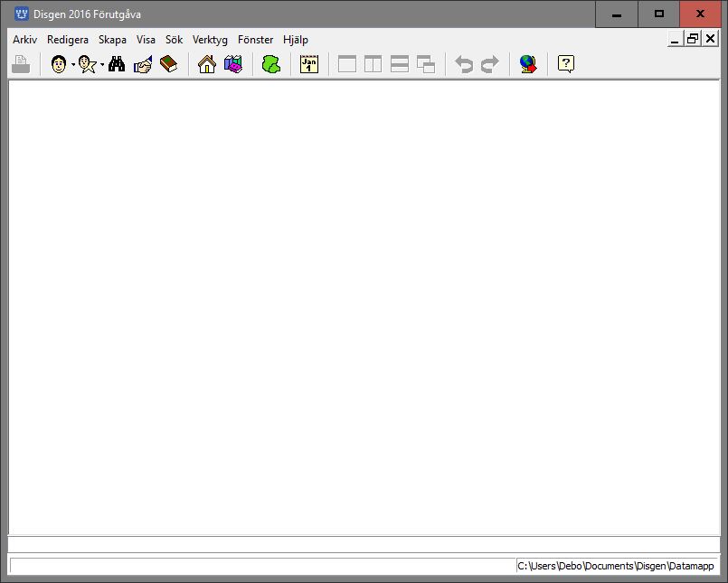The height and width of the screenshot is (583, 728).
Task: Close the inner child window
Action: coord(710,39)
